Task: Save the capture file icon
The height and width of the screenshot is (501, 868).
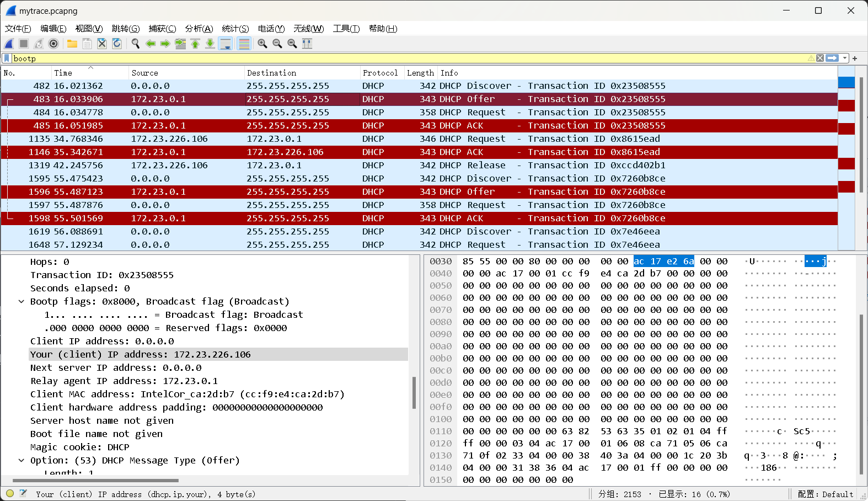Action: coord(87,44)
